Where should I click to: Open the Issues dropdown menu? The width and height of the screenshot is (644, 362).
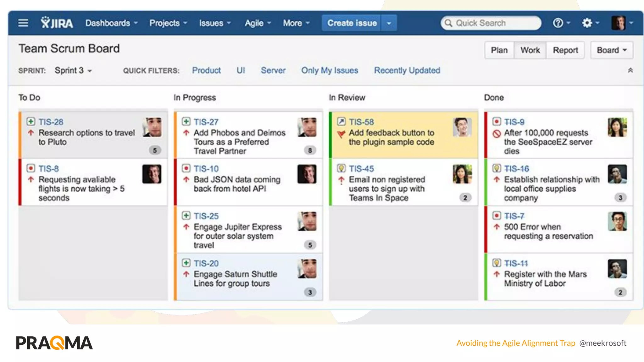point(215,23)
